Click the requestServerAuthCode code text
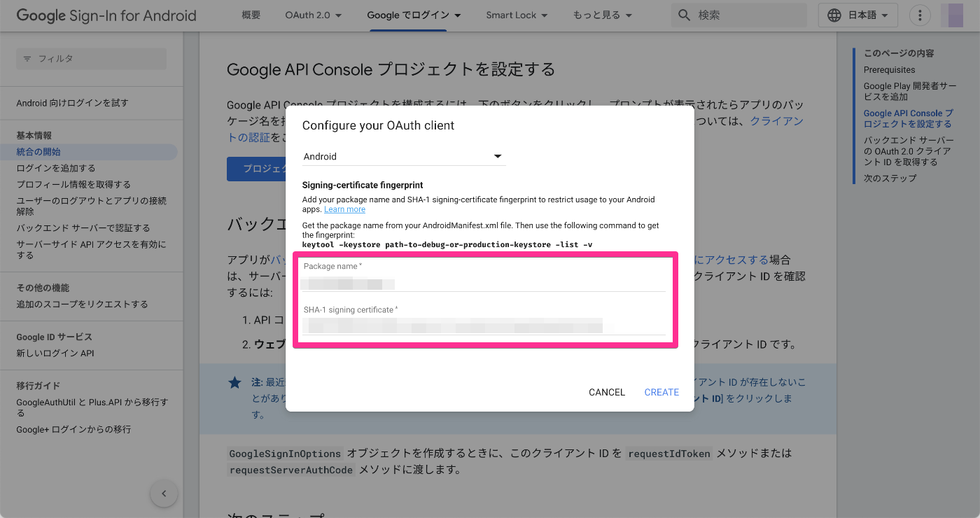 tap(291, 470)
